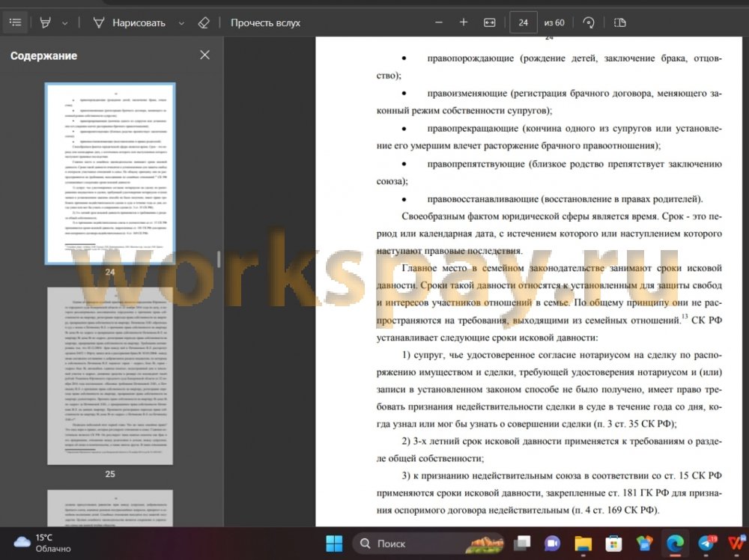Expand the Нарисовать pen options arrow

click(x=181, y=23)
